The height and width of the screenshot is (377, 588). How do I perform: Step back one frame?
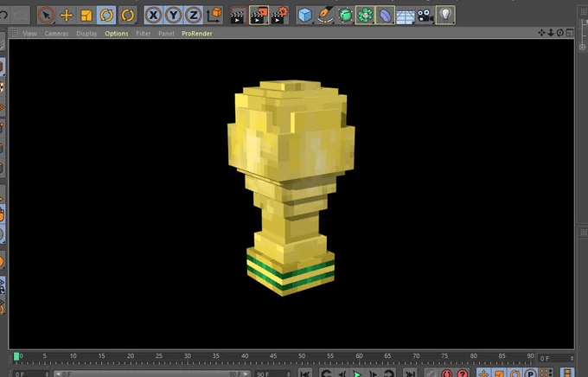coord(342,374)
